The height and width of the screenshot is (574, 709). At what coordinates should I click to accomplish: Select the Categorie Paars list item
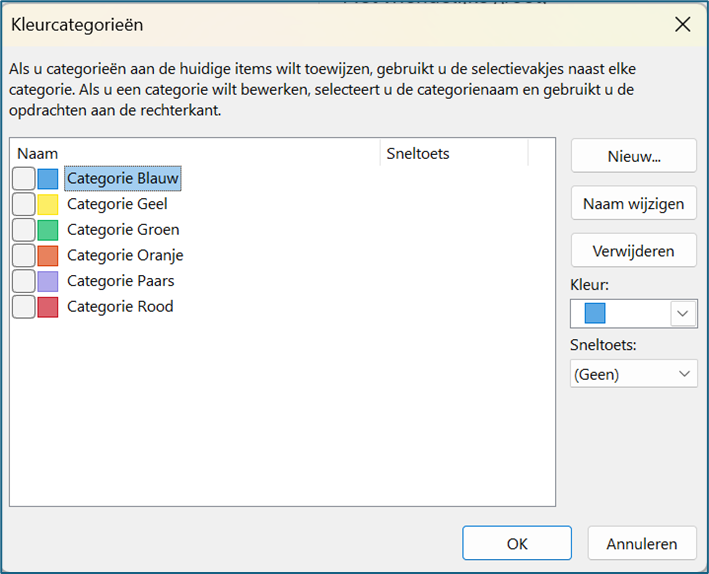119,281
